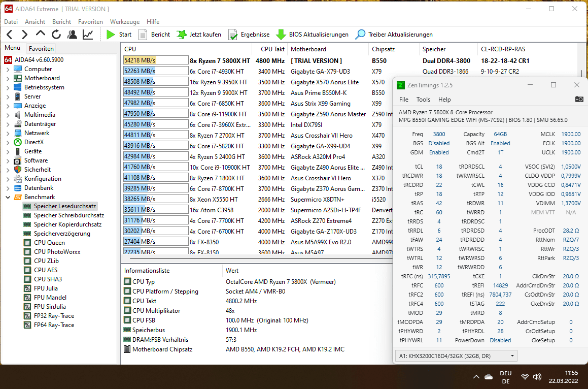Screen dimensions: 588x389
Task: Refresh using the circular arrow icon
Action: point(56,35)
